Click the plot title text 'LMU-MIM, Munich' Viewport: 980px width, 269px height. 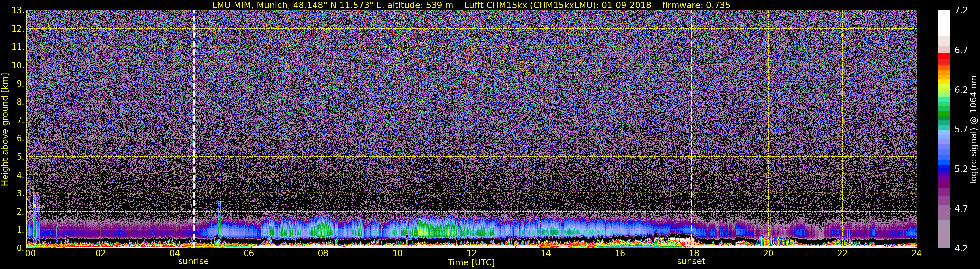click(x=251, y=5)
